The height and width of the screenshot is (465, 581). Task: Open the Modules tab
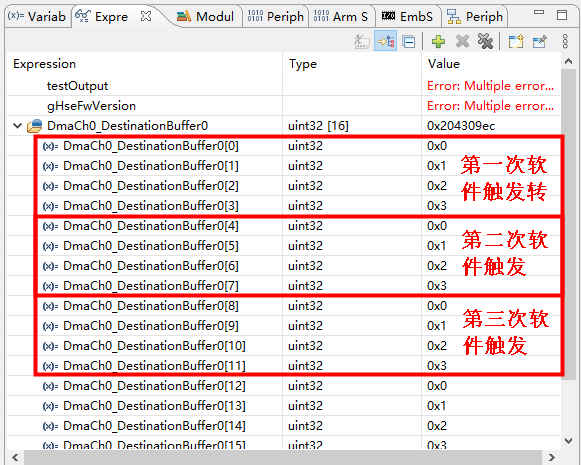[x=205, y=17]
